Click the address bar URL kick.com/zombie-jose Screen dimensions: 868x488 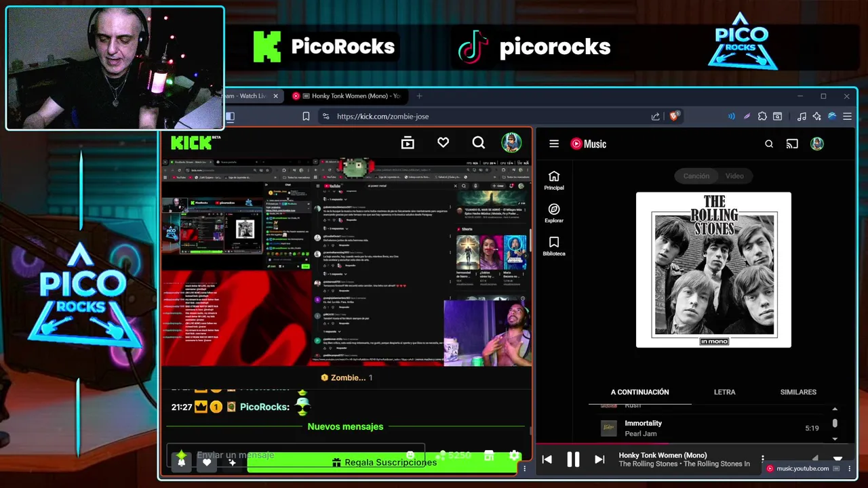point(382,117)
